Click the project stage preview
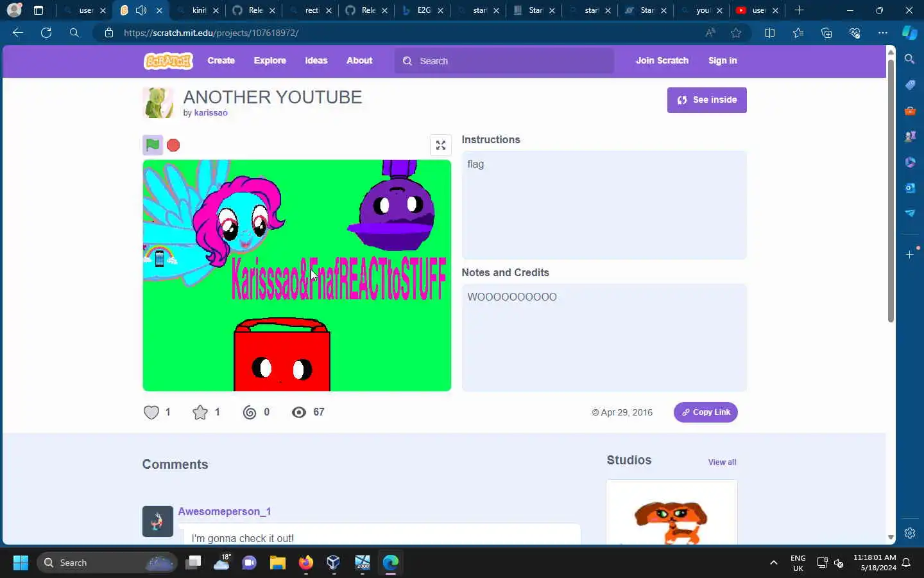This screenshot has width=924, height=578. click(296, 276)
